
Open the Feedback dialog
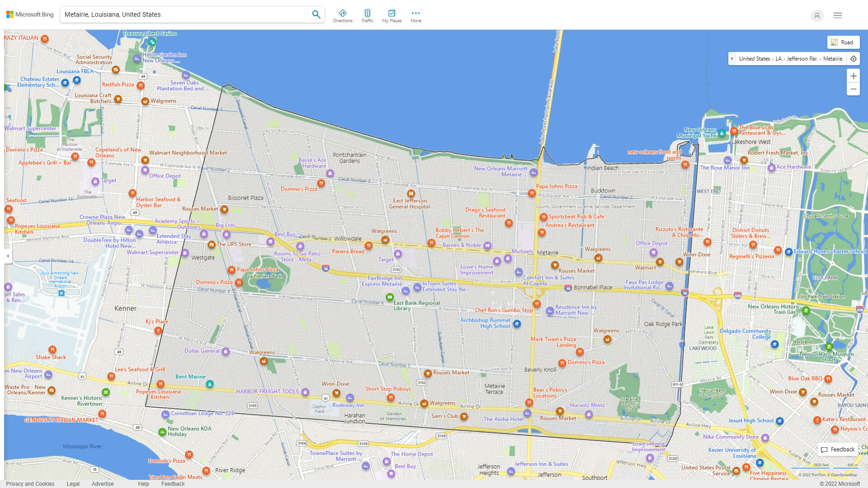tap(837, 449)
